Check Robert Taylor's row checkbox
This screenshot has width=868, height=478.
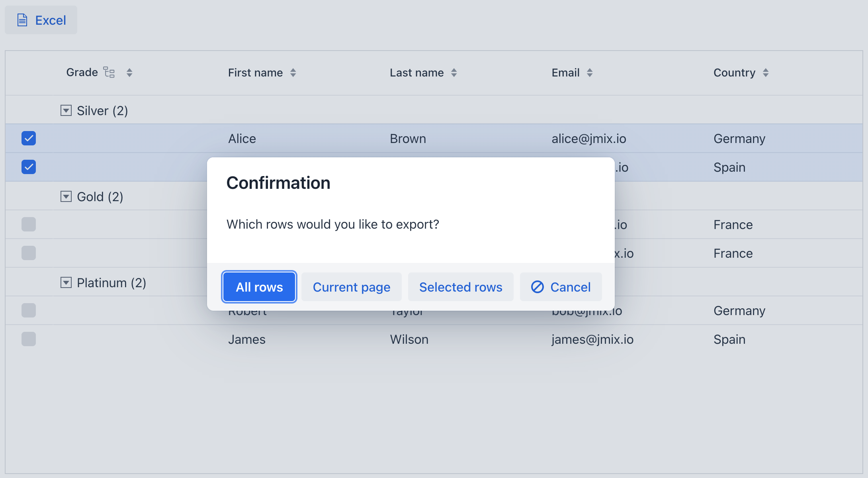click(x=28, y=310)
